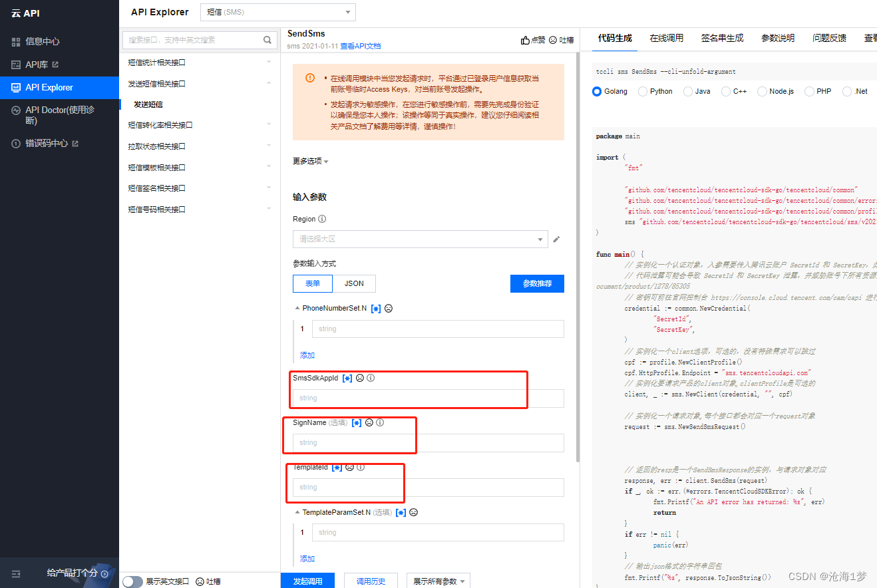Collapse the left sidebar menu icon
Image resolution: width=877 pixels, height=588 pixels.
point(16,573)
